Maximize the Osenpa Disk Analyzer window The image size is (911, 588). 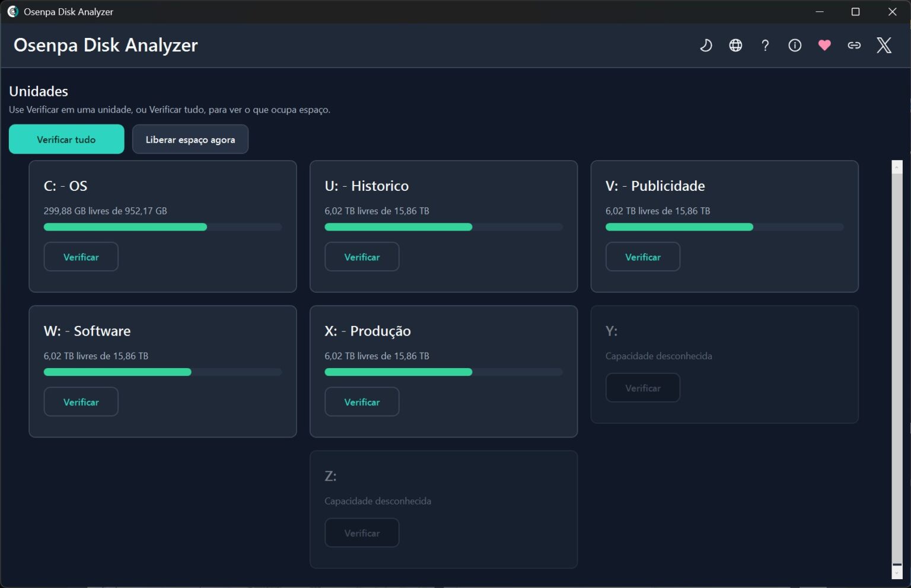tap(855, 12)
